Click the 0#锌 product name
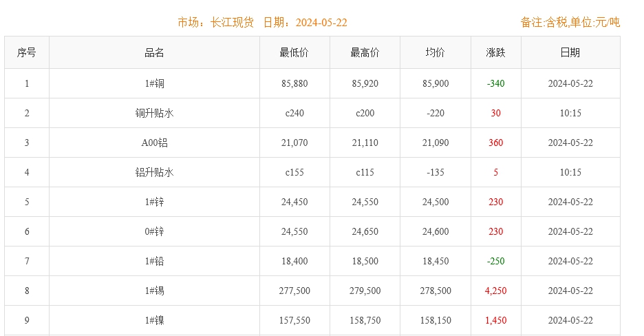 154,232
